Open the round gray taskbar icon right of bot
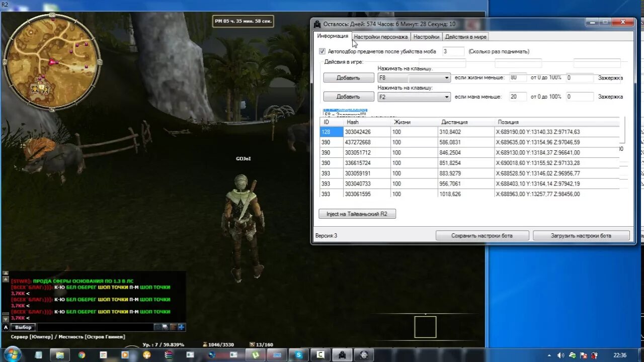The height and width of the screenshot is (362, 644). click(x=364, y=355)
